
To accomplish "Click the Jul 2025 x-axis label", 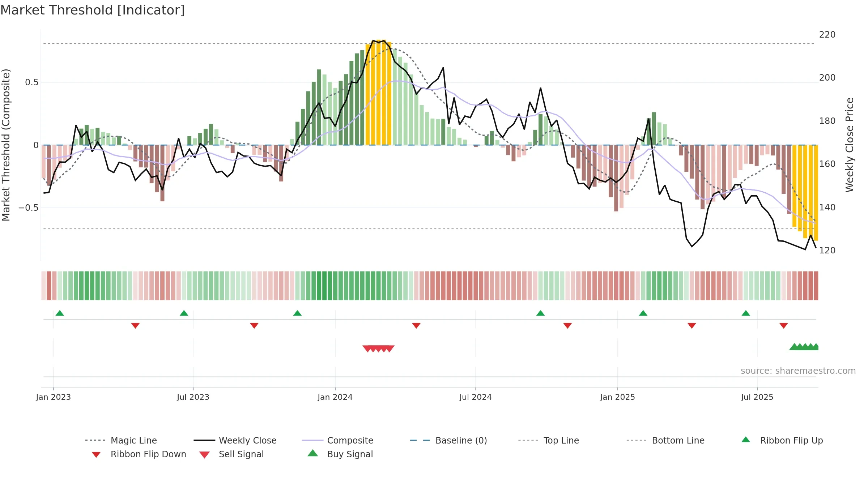I will (x=757, y=397).
